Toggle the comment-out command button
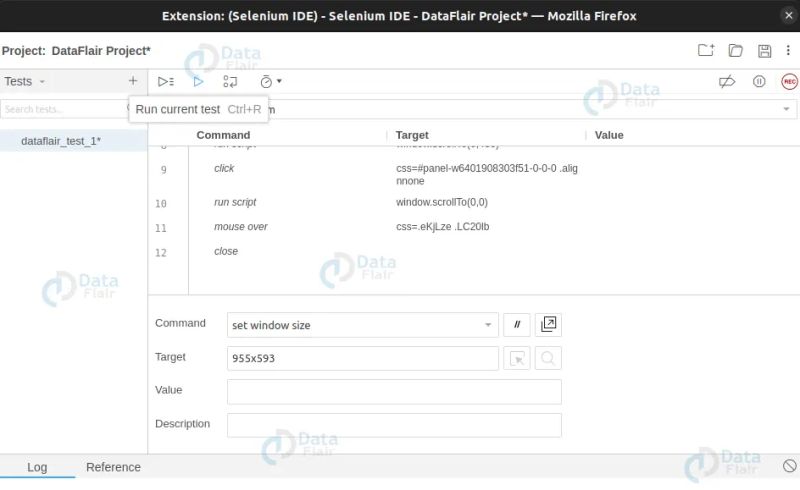 [x=516, y=325]
